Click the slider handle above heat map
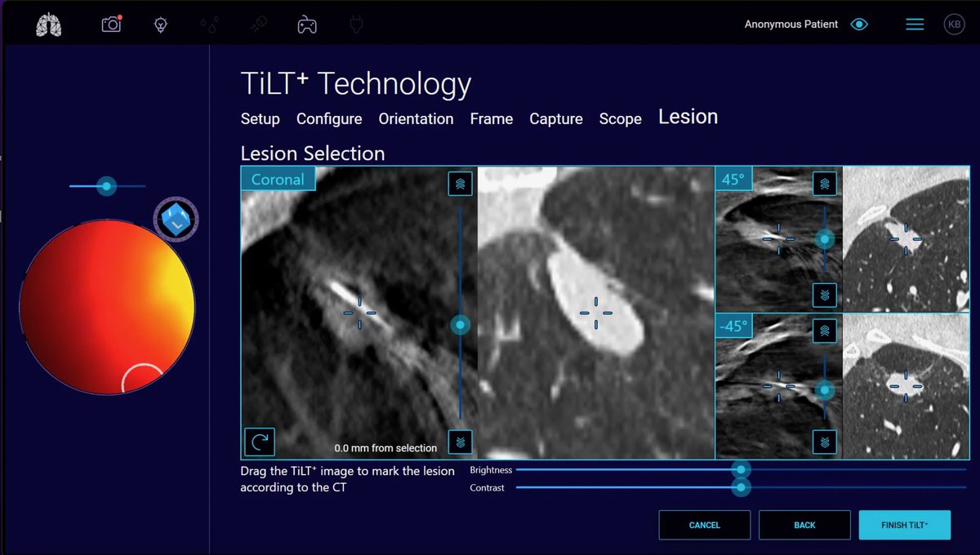 (106, 186)
